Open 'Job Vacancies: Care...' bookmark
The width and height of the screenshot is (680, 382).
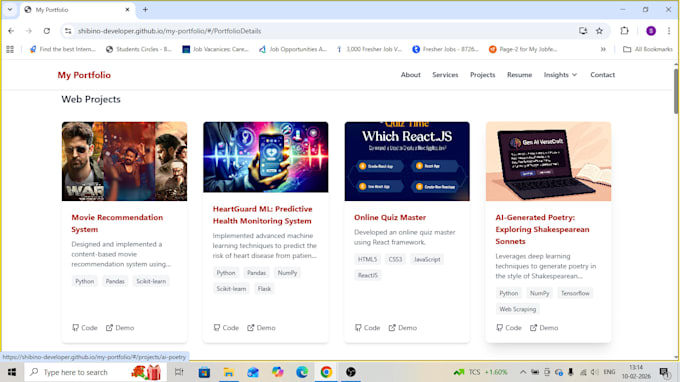[x=216, y=49]
